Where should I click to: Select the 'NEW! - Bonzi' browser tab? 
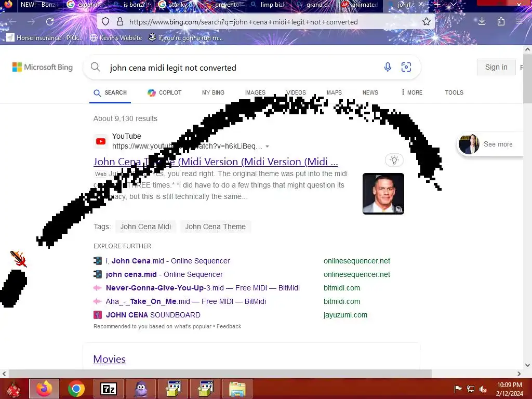tap(39, 5)
